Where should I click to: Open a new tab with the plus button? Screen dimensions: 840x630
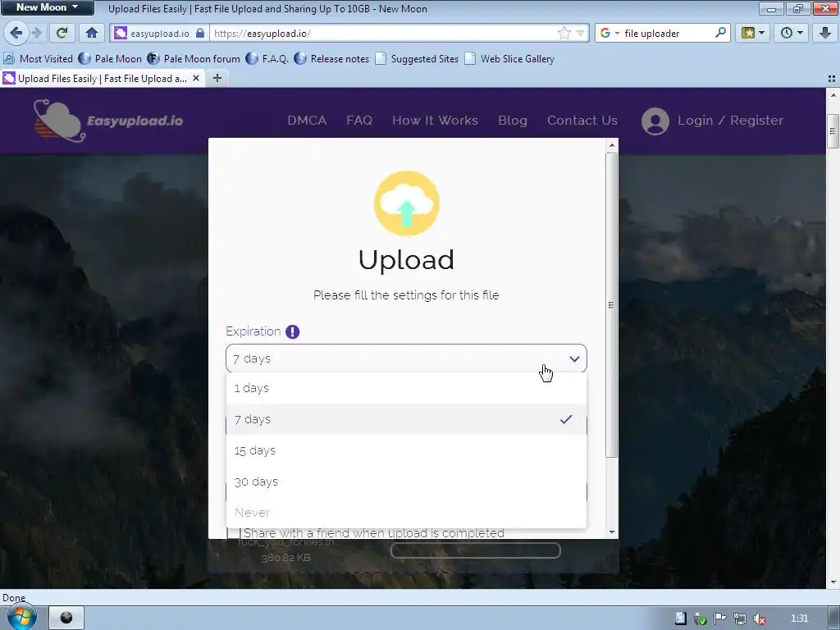click(217, 78)
